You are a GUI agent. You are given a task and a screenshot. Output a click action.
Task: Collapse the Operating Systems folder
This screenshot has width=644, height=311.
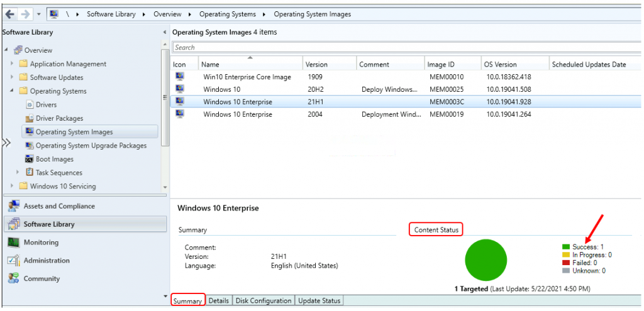point(12,90)
